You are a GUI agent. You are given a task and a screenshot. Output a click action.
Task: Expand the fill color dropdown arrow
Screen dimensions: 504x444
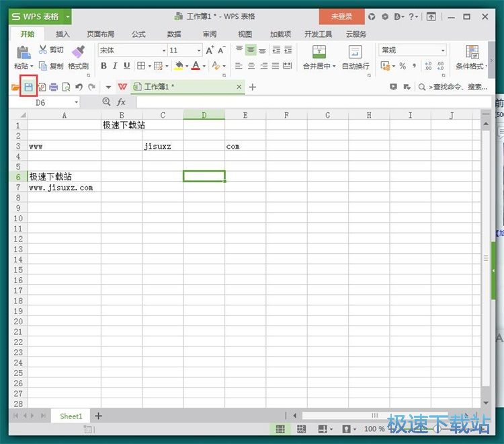(187, 66)
